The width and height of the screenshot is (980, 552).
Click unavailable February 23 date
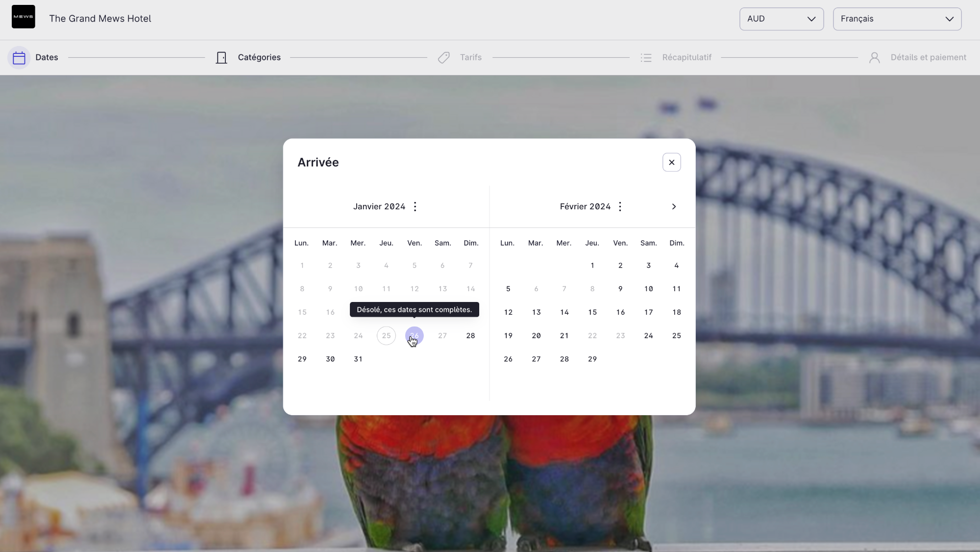(x=620, y=336)
